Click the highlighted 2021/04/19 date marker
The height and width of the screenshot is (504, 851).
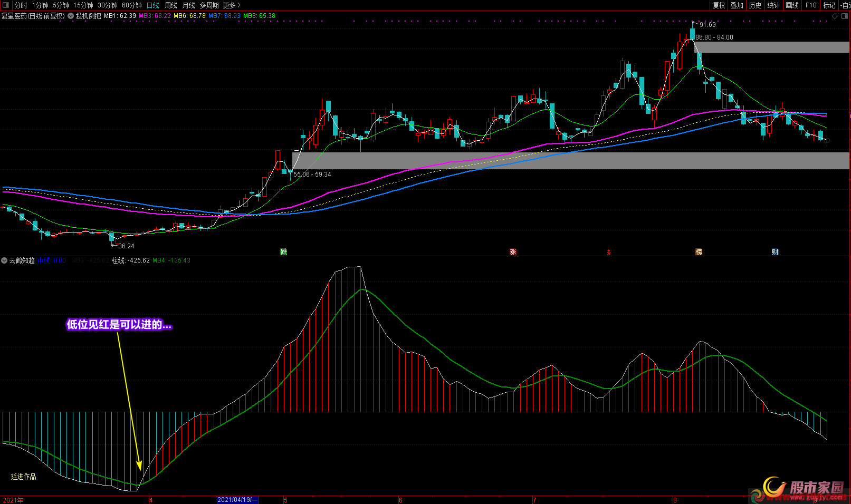pos(237,500)
